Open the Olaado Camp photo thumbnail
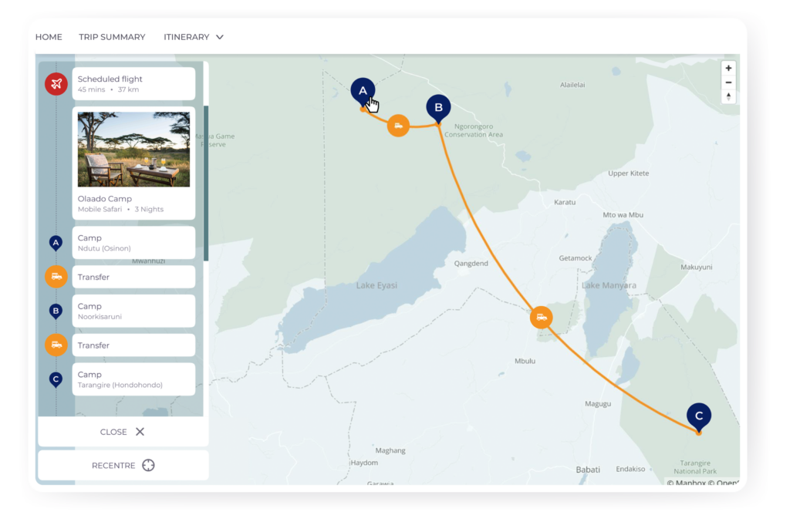 [133, 149]
